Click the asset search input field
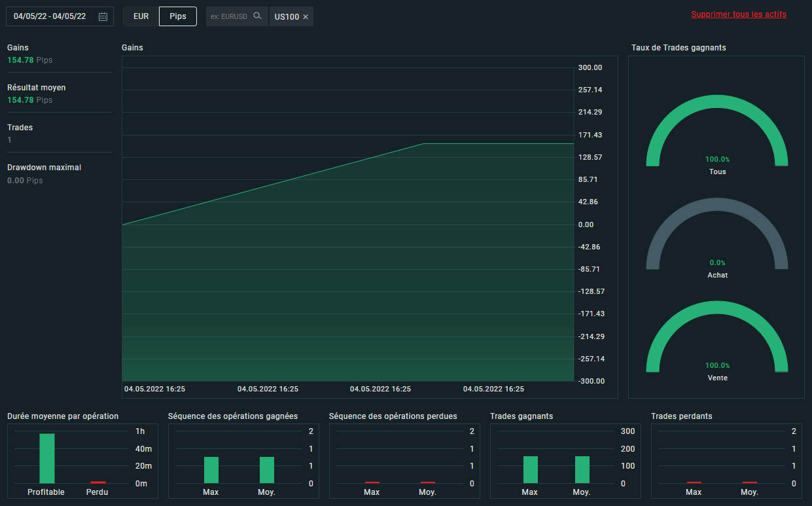812x506 pixels. (x=229, y=16)
